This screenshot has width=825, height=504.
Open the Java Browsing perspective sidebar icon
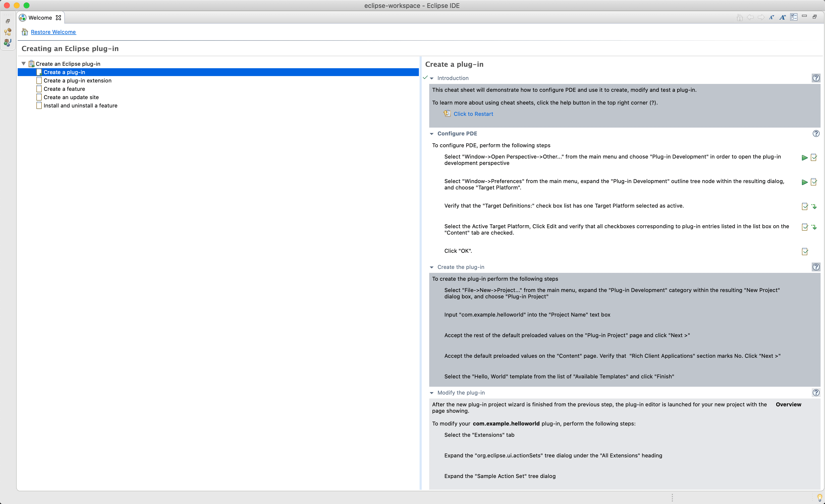(8, 42)
